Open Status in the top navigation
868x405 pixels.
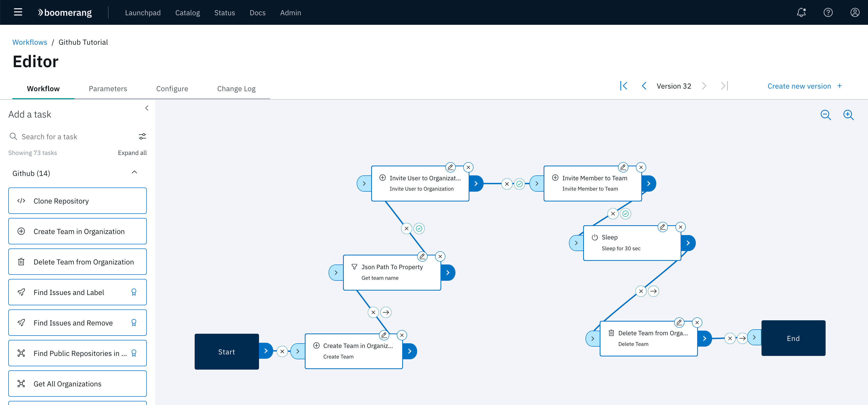224,12
